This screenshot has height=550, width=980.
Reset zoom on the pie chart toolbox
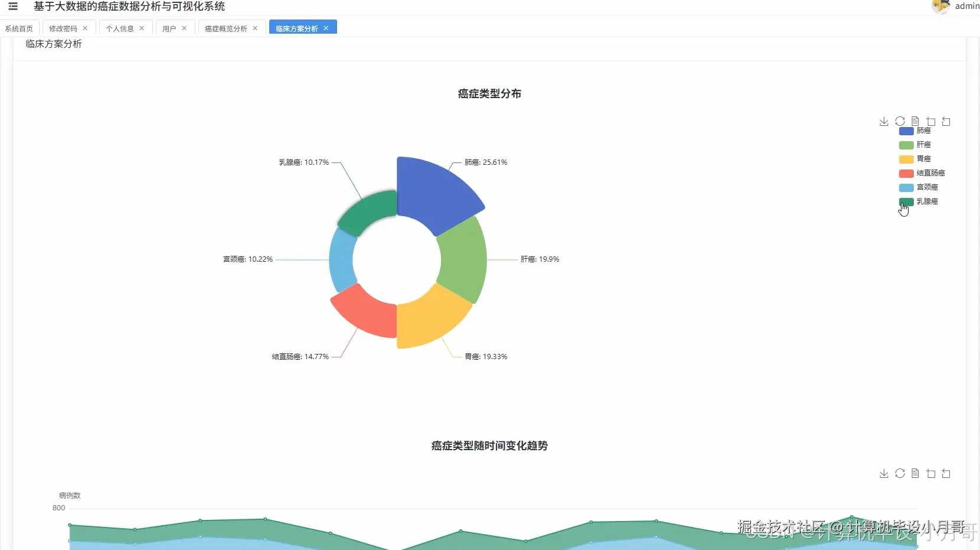click(947, 121)
